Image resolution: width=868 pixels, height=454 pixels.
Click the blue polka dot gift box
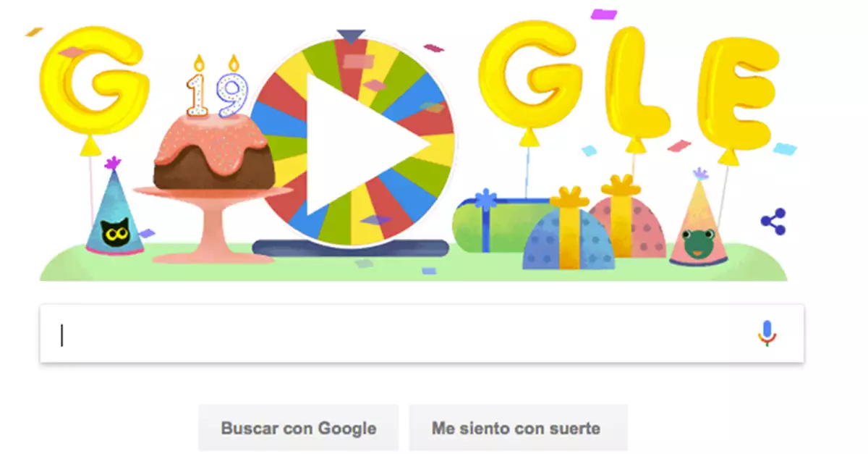point(569,232)
